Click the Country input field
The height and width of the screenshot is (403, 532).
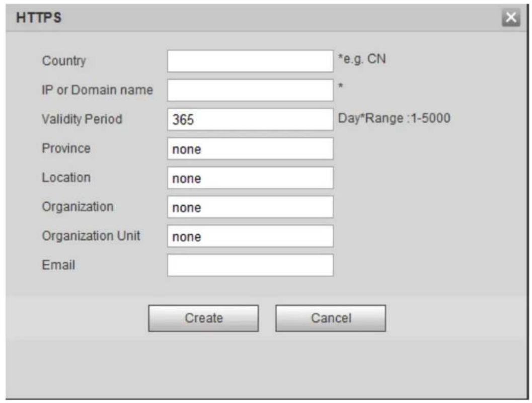(x=250, y=61)
